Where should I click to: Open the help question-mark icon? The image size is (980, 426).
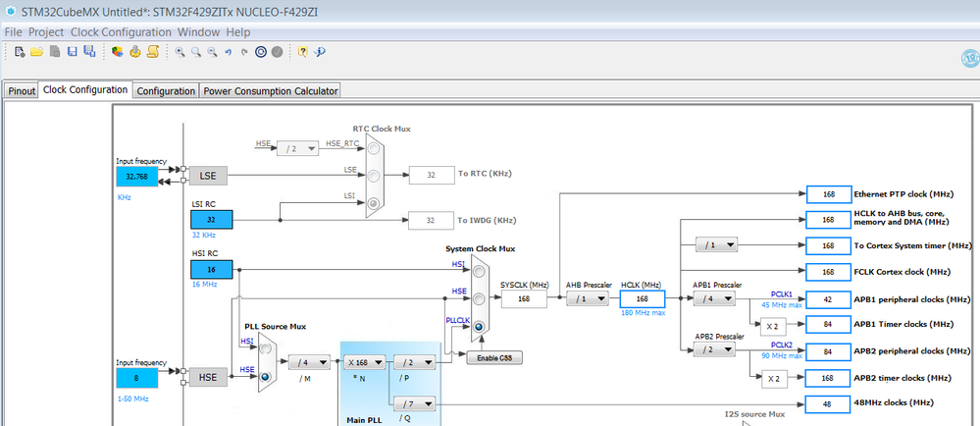click(302, 52)
